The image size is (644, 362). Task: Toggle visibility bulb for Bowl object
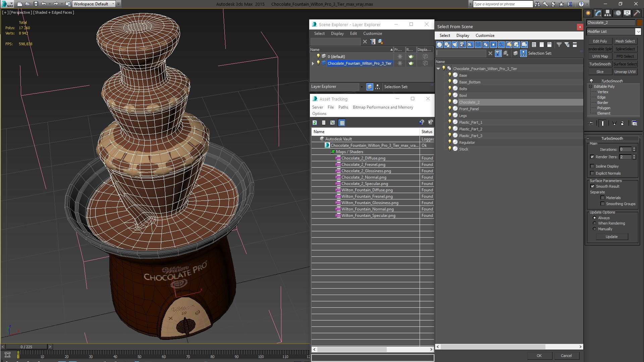[x=450, y=95]
